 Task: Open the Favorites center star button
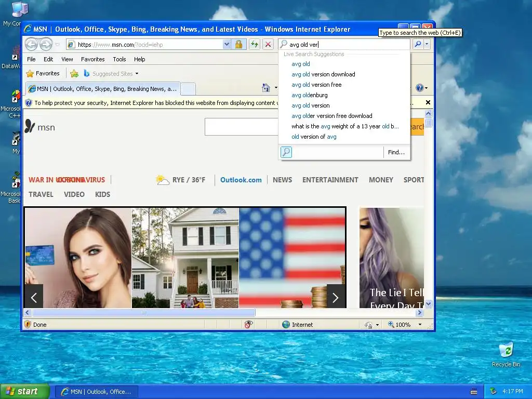pyautogui.click(x=43, y=73)
